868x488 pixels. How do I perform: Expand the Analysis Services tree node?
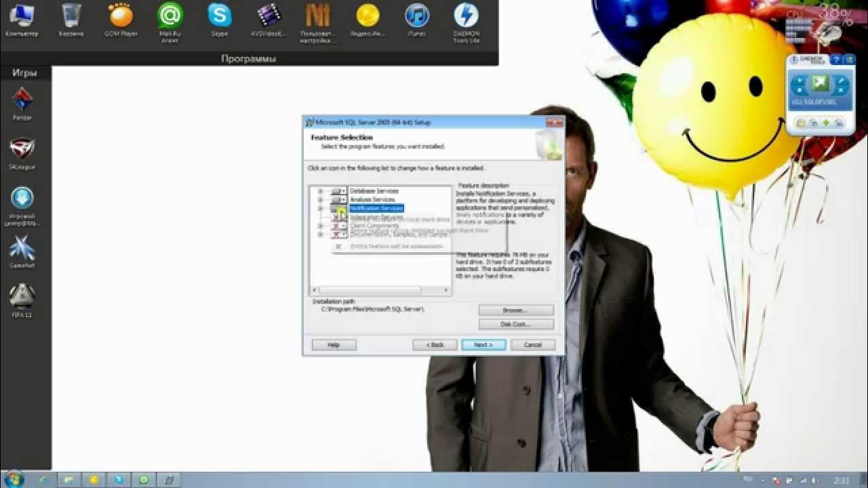(320, 200)
